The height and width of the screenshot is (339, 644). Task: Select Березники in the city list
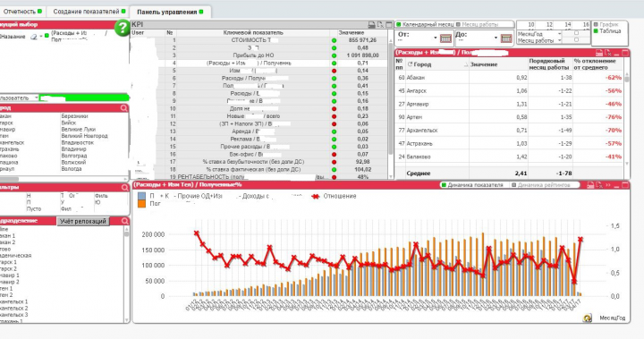(x=74, y=116)
